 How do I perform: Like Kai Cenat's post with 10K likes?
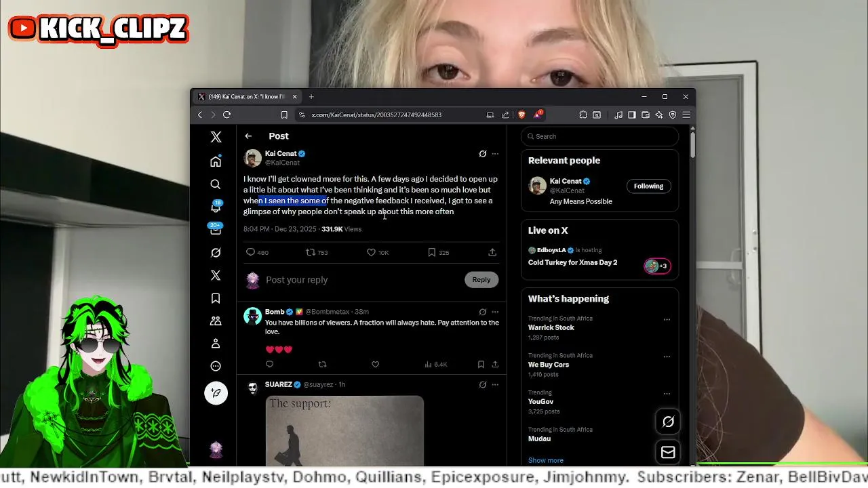pyautogui.click(x=371, y=252)
